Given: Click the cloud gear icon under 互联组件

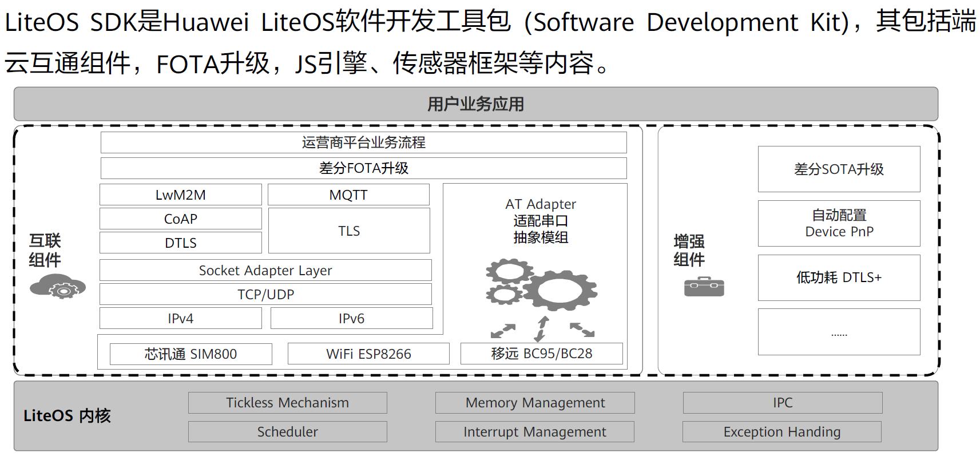Looking at the screenshot, I should tap(58, 286).
